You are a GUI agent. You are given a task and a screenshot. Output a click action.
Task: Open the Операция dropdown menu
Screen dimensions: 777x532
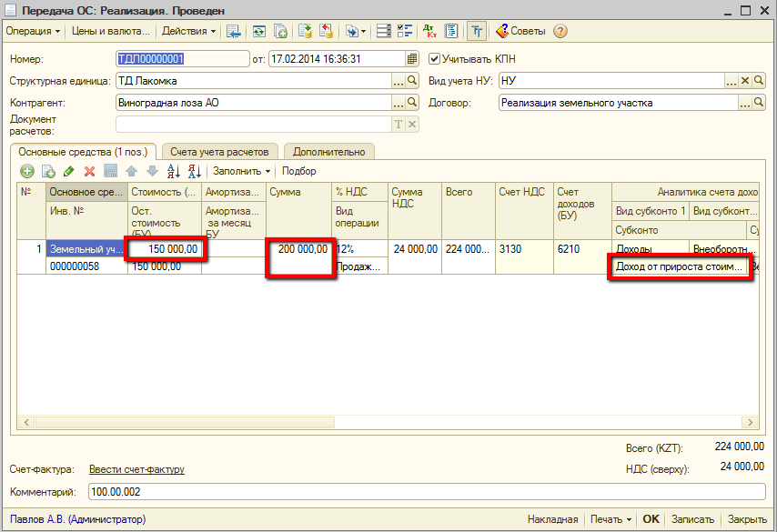tap(33, 31)
